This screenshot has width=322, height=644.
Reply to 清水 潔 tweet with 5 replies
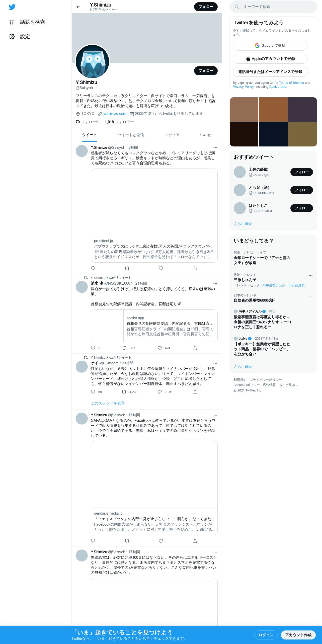[x=93, y=348]
